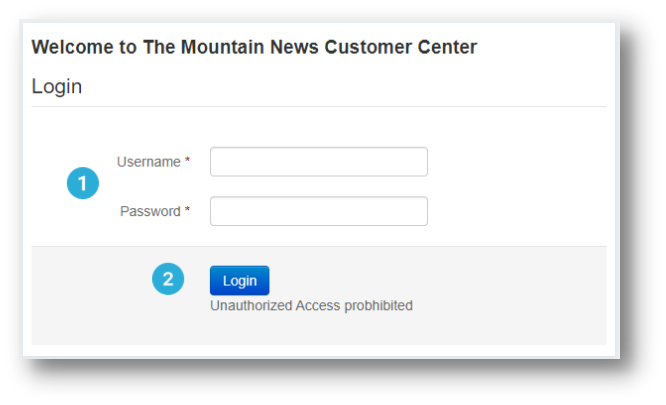The width and height of the screenshot is (666, 405).
Task: Click the numbered step 1 badge
Action: pos(83,184)
